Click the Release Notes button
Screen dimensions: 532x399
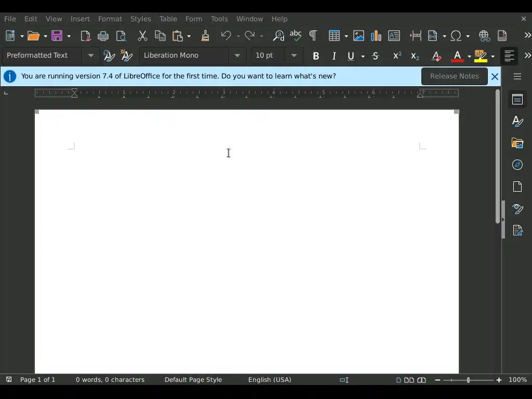[454, 76]
